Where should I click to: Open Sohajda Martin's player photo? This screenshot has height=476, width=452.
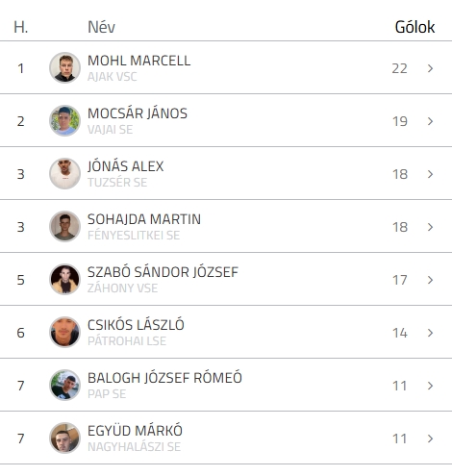pos(64,226)
